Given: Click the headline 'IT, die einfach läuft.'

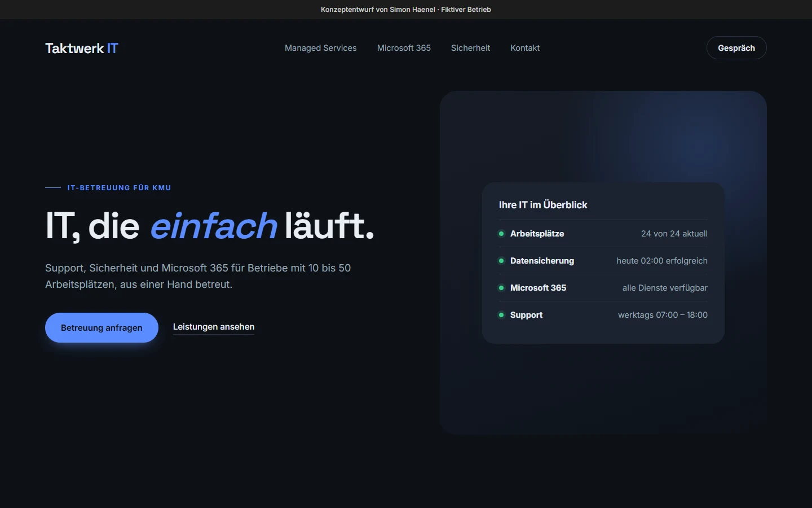Looking at the screenshot, I should point(210,226).
